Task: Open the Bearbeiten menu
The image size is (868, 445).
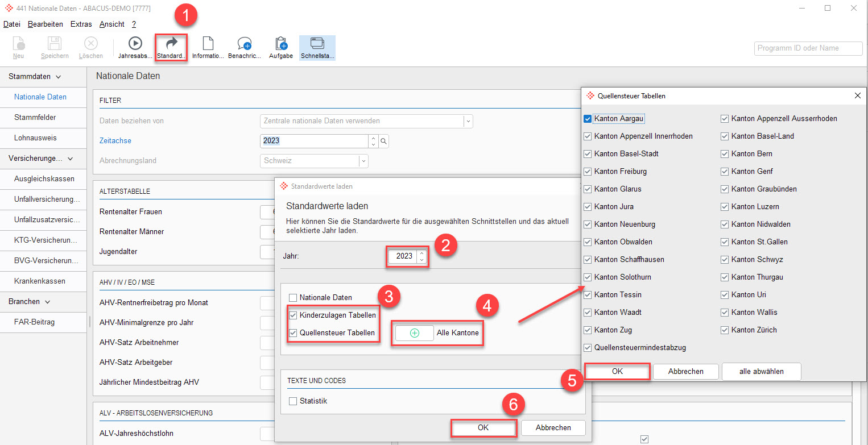Action: tap(46, 24)
